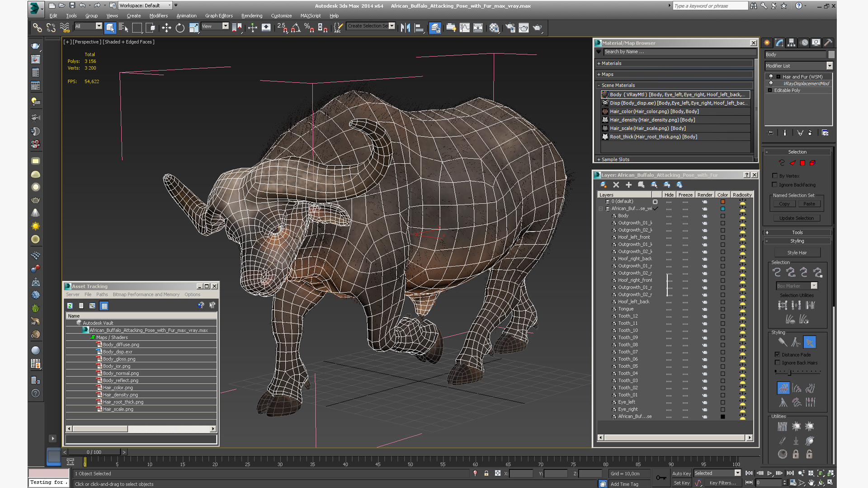Click color swatch of 0 (default) layer
This screenshot has height=488, width=868.
(x=722, y=202)
